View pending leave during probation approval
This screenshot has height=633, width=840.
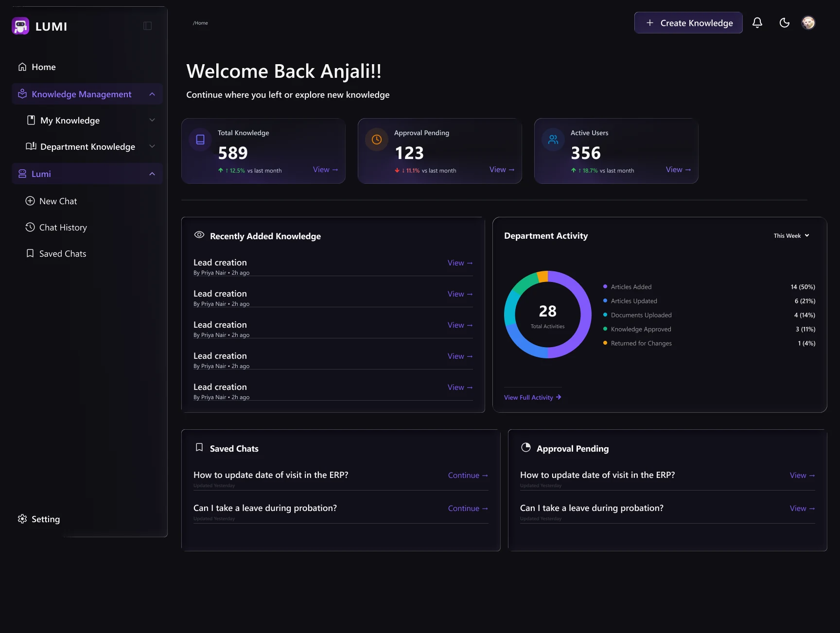[802, 509]
